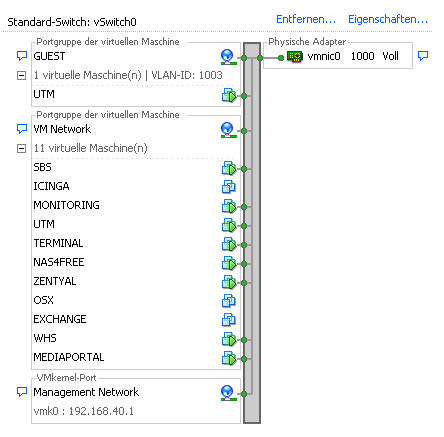Click the VM Network globe icon
Viewport: 444px width, 437px height.
[228, 130]
